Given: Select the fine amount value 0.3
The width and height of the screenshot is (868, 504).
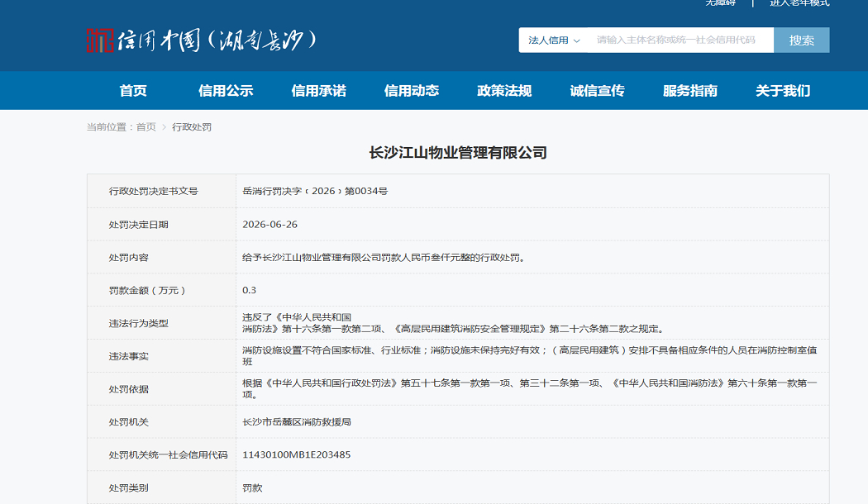Looking at the screenshot, I should tap(249, 290).
